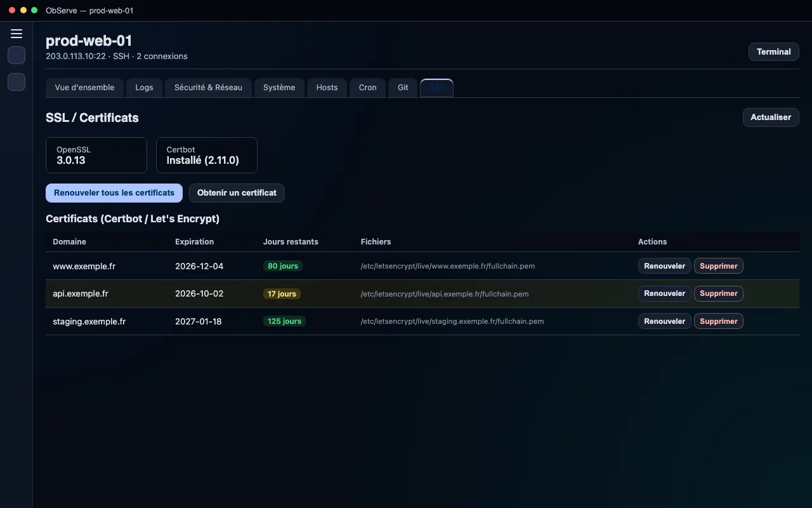Select the www.exemple.fr domain cell
Screen dimensions: 812x508
point(84,266)
